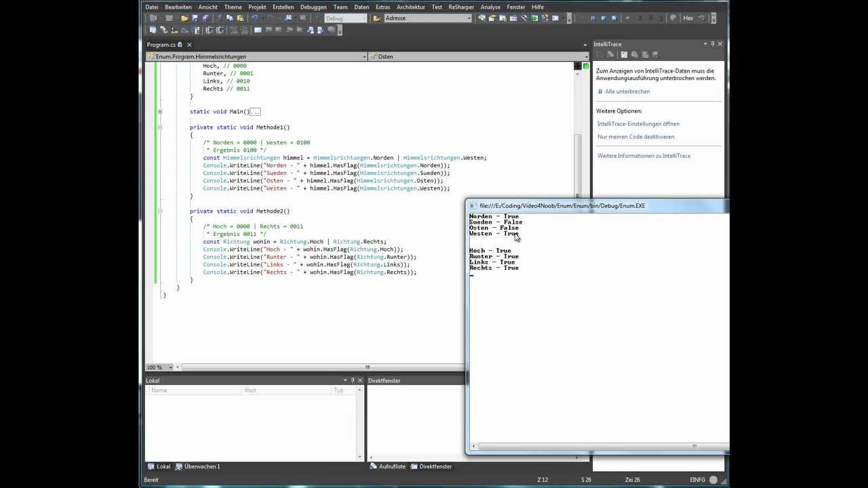
Task: Click IntelliTrace-Einstellungen öffnen link
Action: pyautogui.click(x=638, y=124)
